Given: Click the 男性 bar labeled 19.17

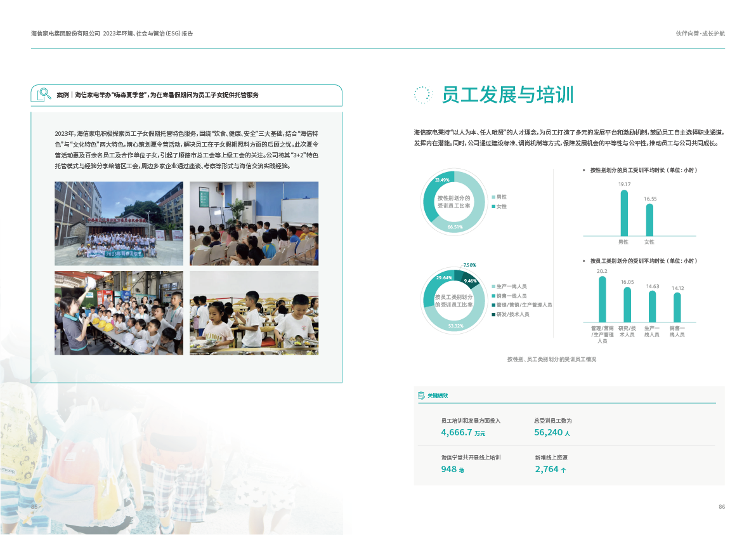Looking at the screenshot, I should pos(624,213).
